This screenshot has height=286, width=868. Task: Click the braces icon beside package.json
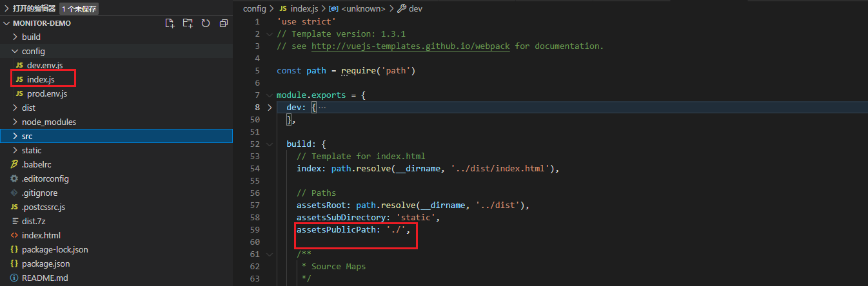(14, 264)
